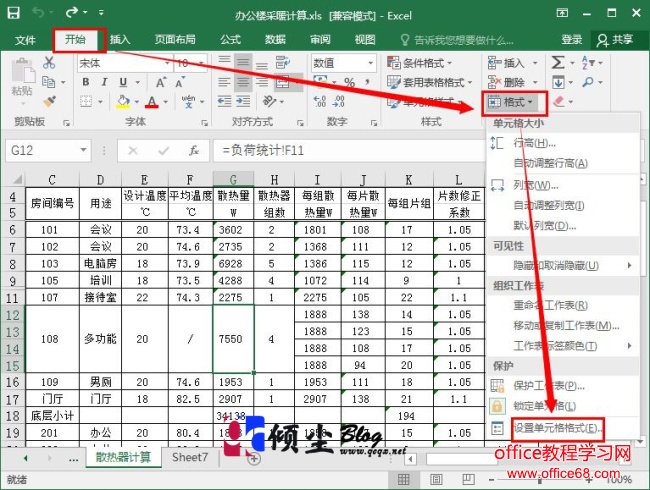Screen dimensions: 650x490
Task: Choose 保护工作表(P) menu item
Action: coord(549,386)
